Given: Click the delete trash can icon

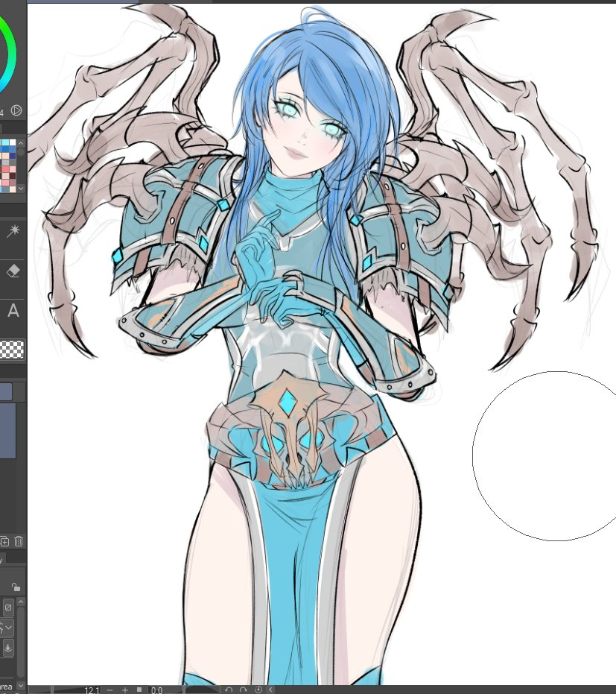Looking at the screenshot, I should [19, 541].
